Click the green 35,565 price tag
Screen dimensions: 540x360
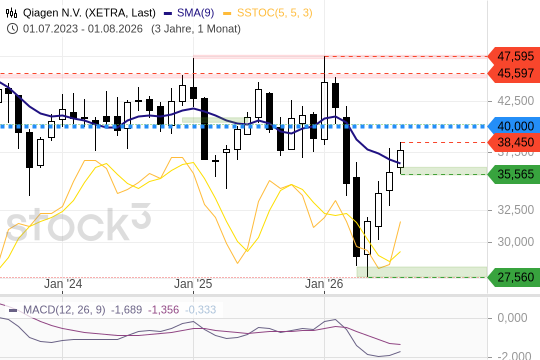pos(515,174)
